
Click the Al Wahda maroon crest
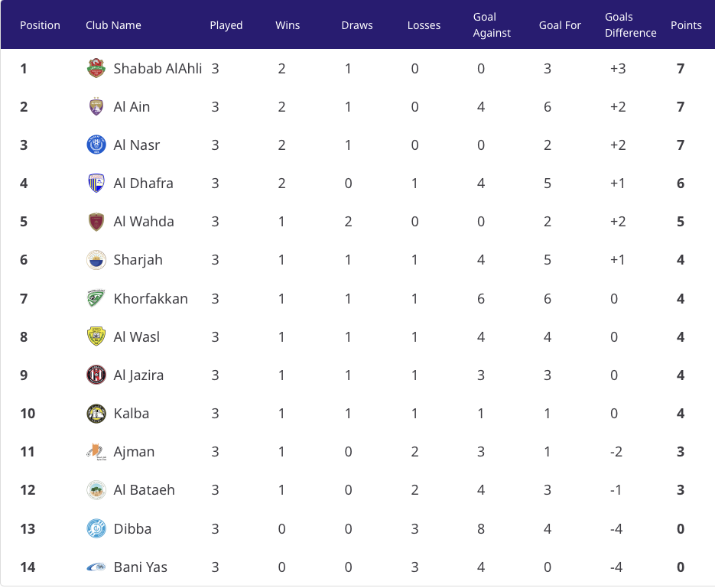(96, 222)
